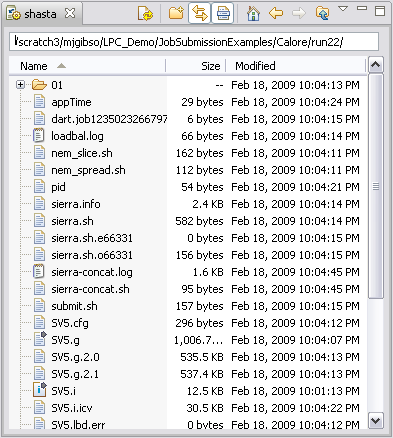393x438 pixels.
Task: Click the sort ascending arrow indicator
Action: pos(61,66)
